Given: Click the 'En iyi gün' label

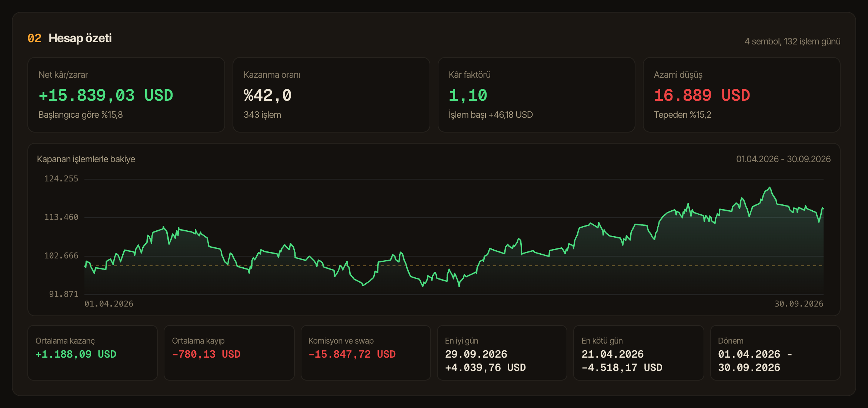Looking at the screenshot, I should pos(461,341).
